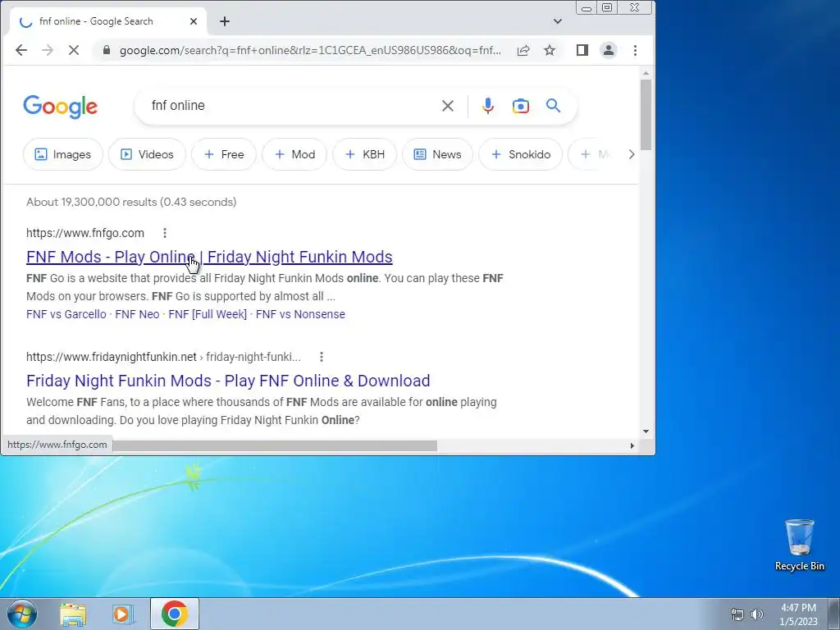This screenshot has height=630, width=840.
Task: Add the 'Mod' search filter chip
Action: pyautogui.click(x=294, y=154)
